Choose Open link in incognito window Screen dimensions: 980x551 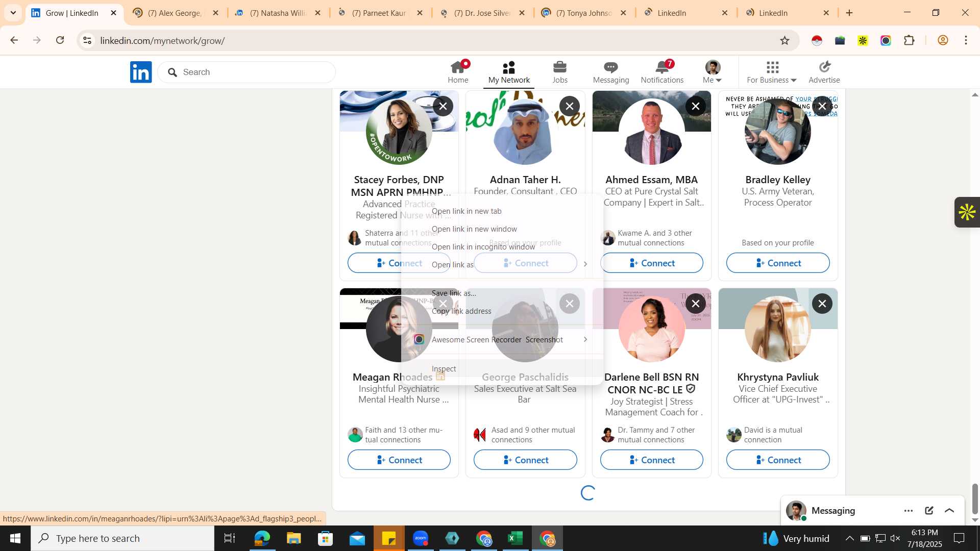[502, 247]
